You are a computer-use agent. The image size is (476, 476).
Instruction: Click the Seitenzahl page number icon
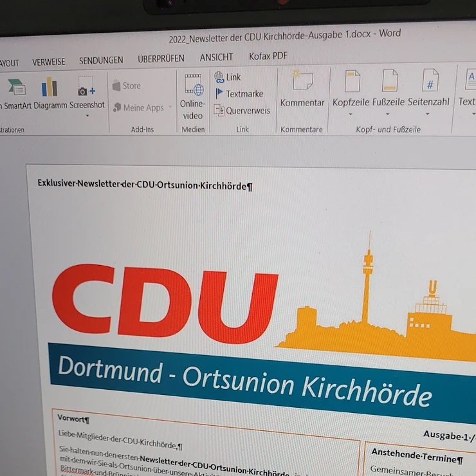point(430,80)
